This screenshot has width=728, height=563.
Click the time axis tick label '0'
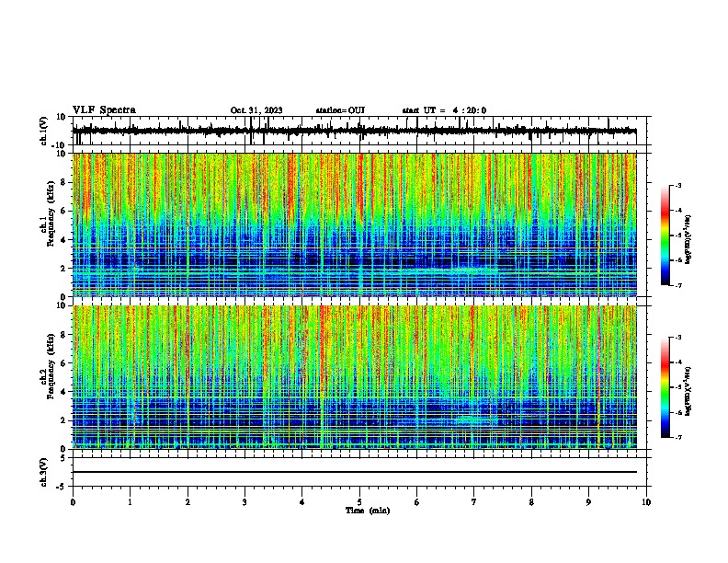click(x=73, y=502)
